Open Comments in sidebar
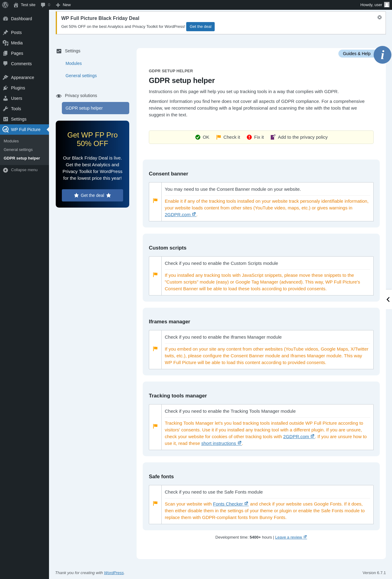392x579 pixels. [24, 64]
